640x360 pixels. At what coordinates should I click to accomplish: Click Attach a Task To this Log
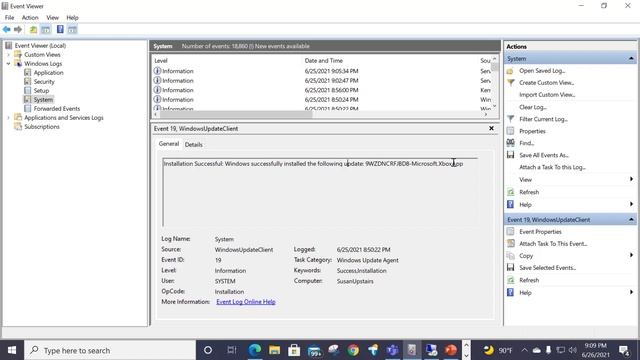(552, 167)
